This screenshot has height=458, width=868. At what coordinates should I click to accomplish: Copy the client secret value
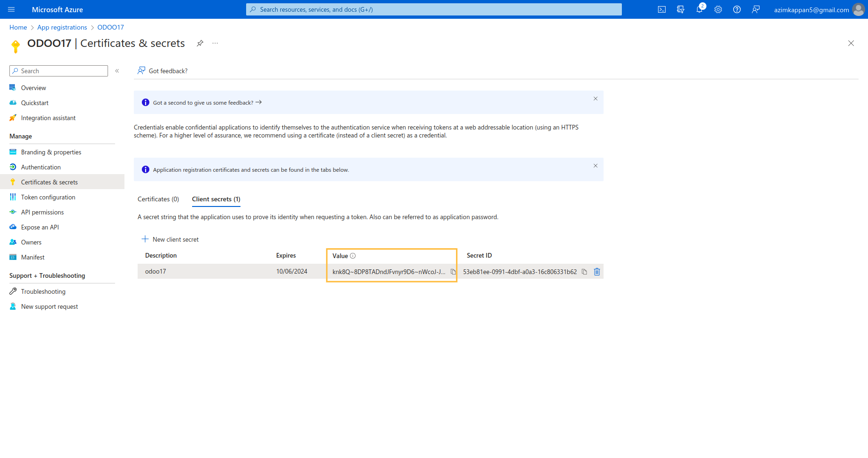(x=453, y=272)
